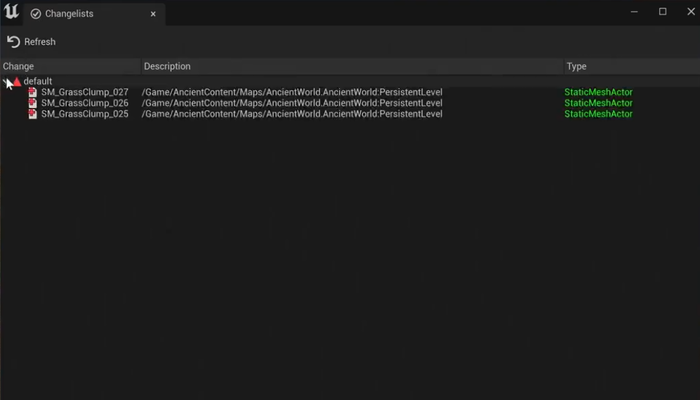Screen dimensions: 700x400
Task: Maximize the Changelists window
Action: click(x=662, y=12)
